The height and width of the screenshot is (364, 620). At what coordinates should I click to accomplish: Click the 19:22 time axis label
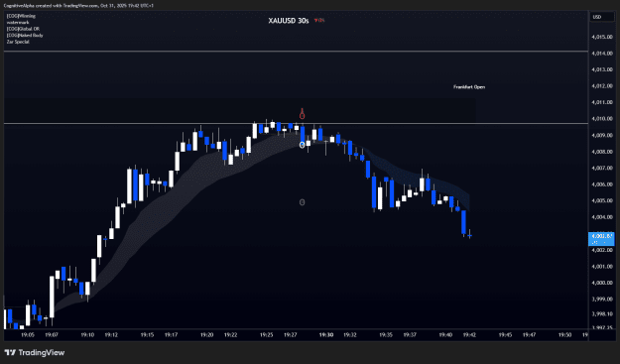[230, 335]
